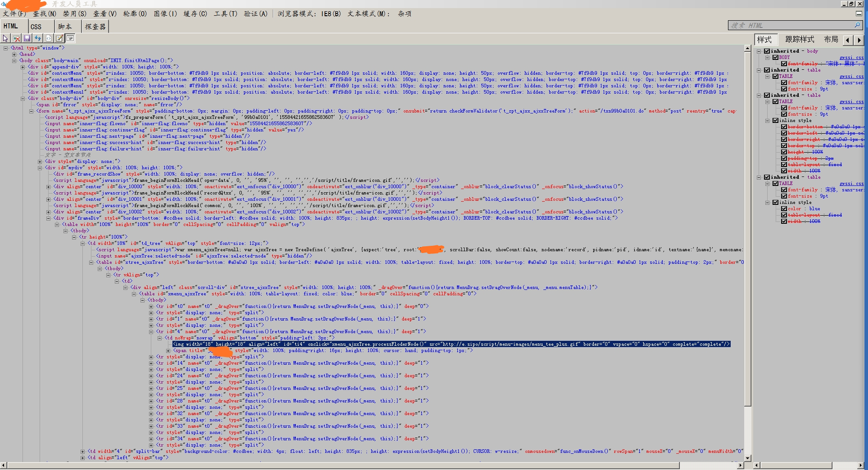This screenshot has height=470, width=868.
Task: Switch to the 跟踪样式 tab
Action: (x=800, y=40)
